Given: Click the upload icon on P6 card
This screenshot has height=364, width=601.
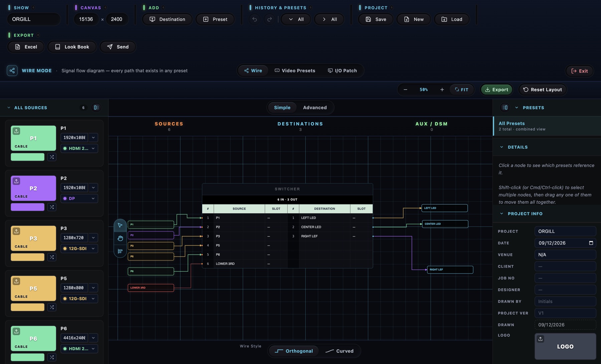Looking at the screenshot, I should pyautogui.click(x=16, y=332).
